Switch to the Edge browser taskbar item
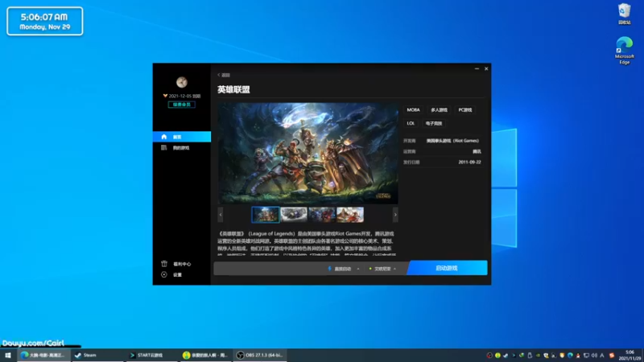 pos(43,356)
